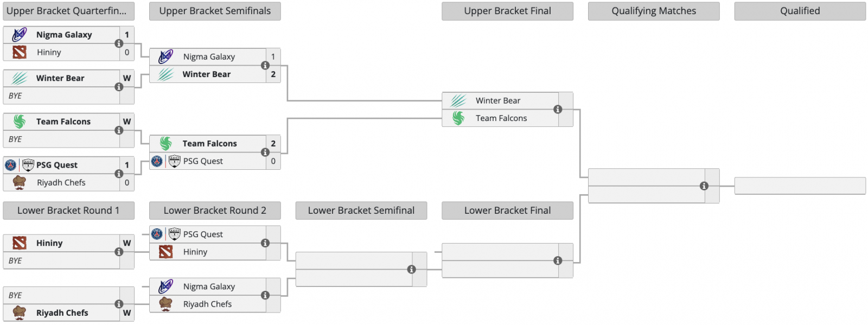Viewport: 868px width, 325px height.
Task: Click Team Falcons logo in Upper Bracket Final
Action: coord(458,118)
